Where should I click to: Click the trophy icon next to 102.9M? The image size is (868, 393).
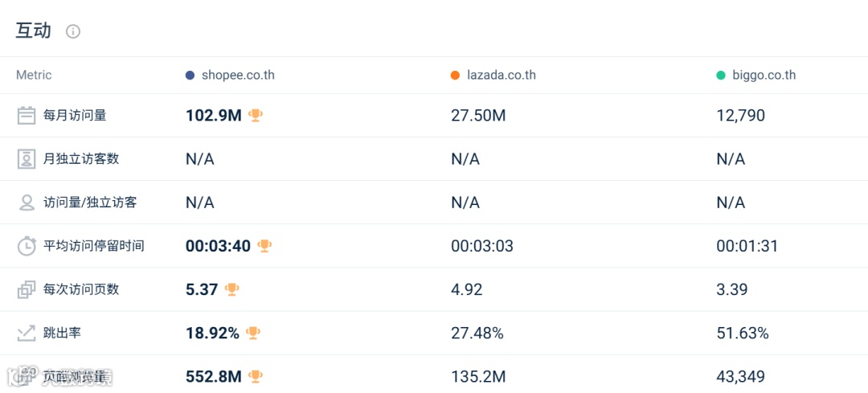click(x=256, y=115)
